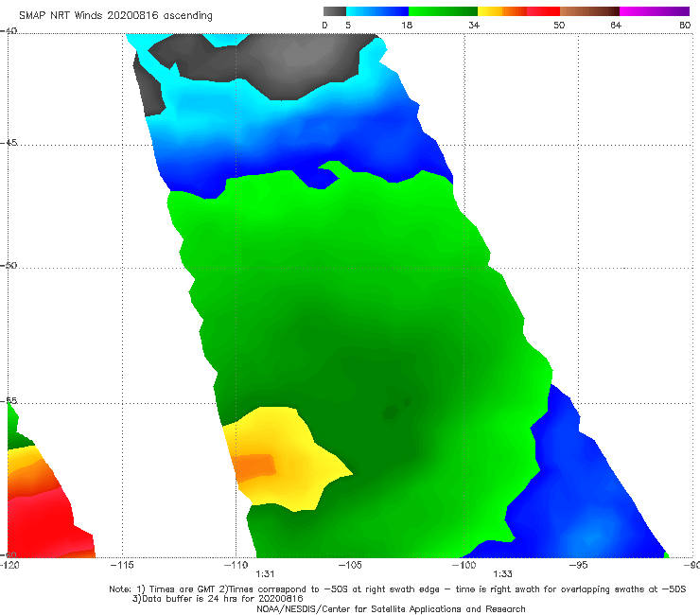700x615 pixels.
Task: Click the color scale label '64'
Action: (616, 25)
